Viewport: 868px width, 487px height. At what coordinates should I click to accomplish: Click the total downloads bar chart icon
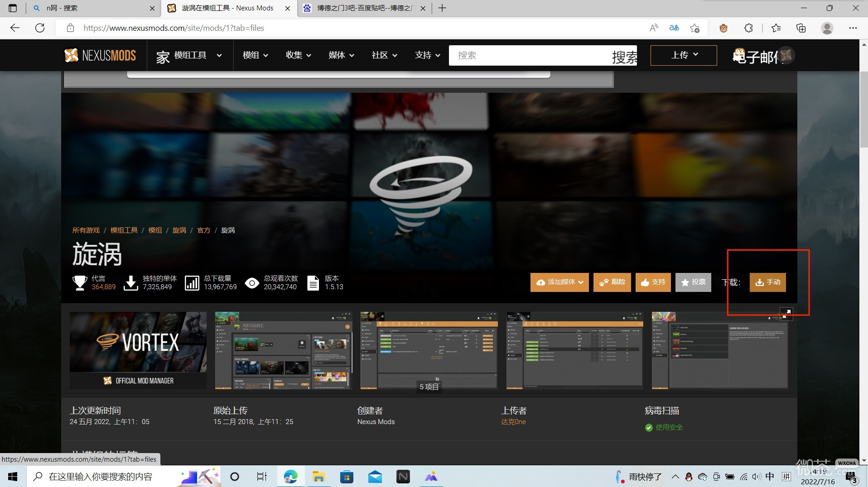192,283
